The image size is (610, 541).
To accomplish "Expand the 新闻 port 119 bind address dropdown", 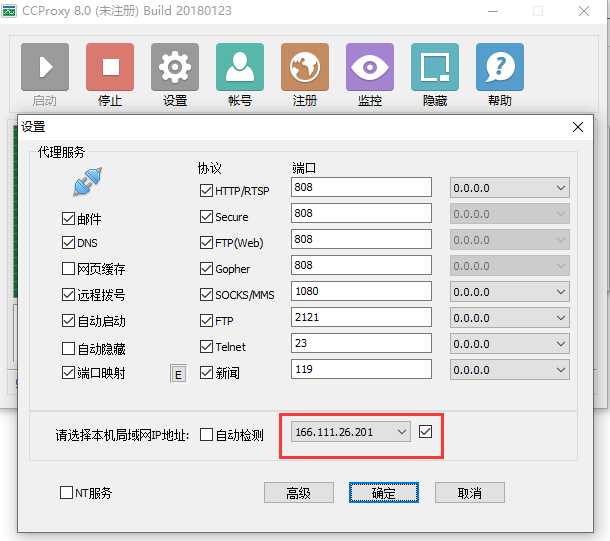I will 510,370.
